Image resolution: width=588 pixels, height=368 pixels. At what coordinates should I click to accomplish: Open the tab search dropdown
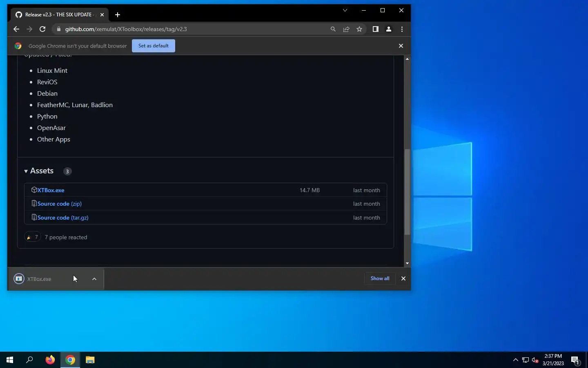[345, 10]
